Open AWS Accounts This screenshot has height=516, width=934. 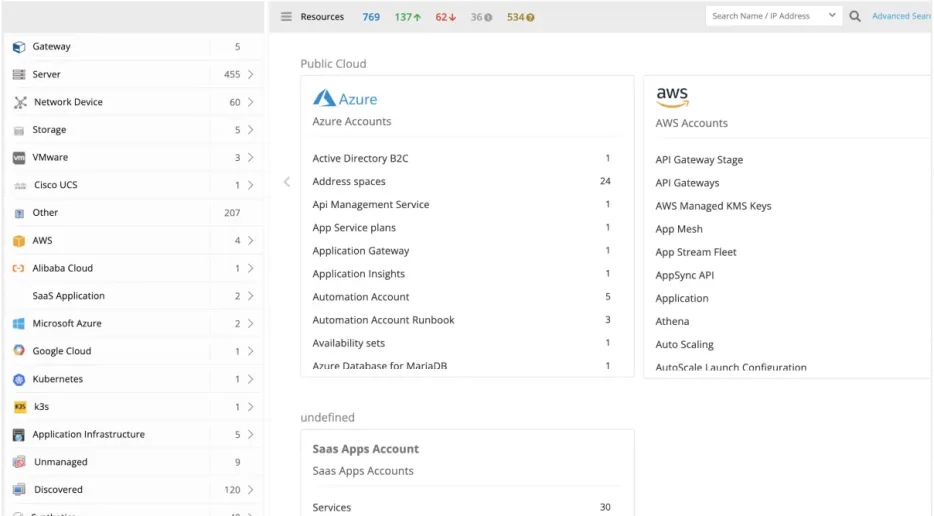click(x=692, y=123)
